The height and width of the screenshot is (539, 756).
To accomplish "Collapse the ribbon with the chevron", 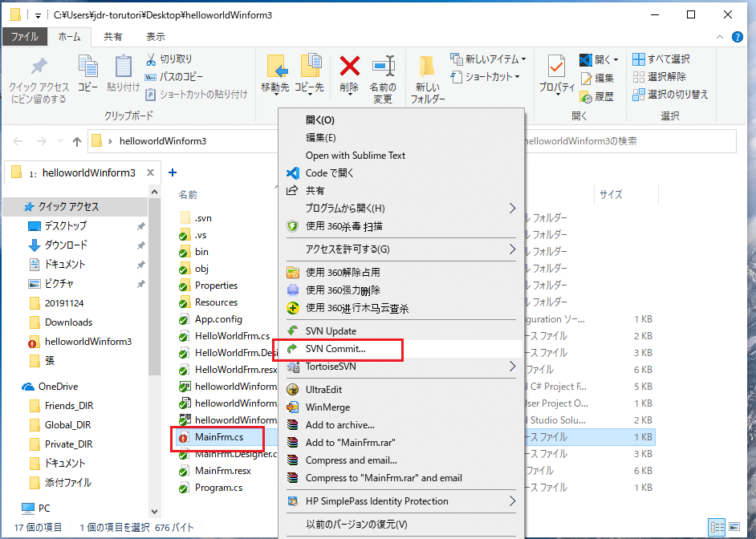I will point(720,37).
